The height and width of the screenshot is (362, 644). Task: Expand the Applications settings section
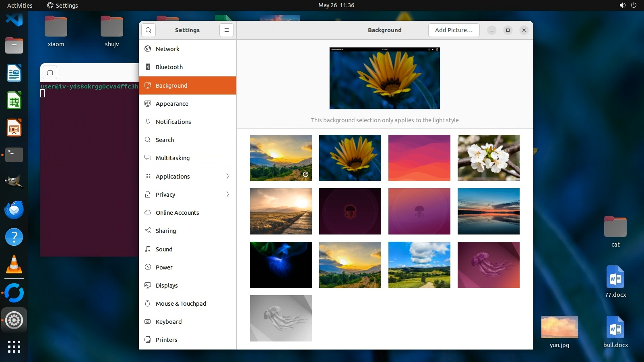point(188,176)
